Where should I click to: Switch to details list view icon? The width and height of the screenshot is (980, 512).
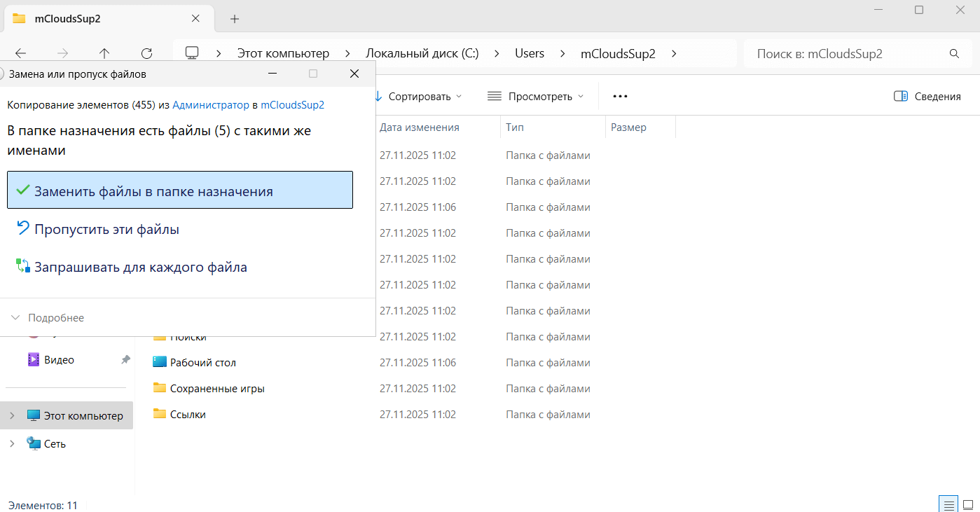pos(948,504)
